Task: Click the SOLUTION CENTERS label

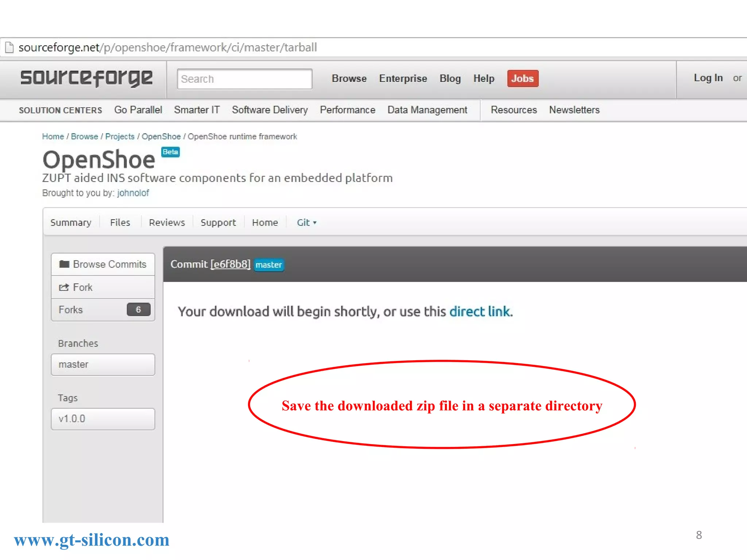Action: coord(61,110)
